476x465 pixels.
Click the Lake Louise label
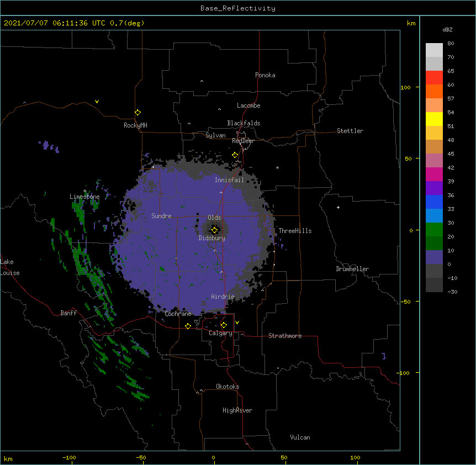click(10, 267)
